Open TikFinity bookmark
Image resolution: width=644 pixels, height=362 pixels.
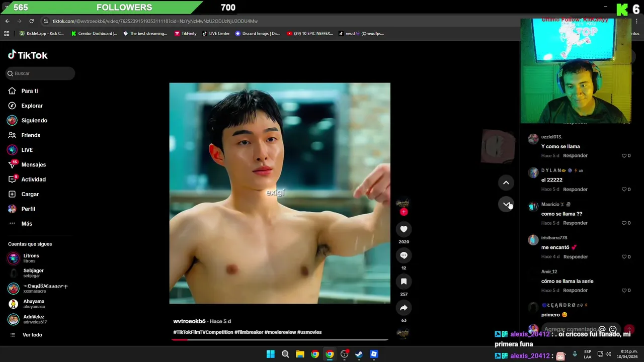click(x=186, y=34)
